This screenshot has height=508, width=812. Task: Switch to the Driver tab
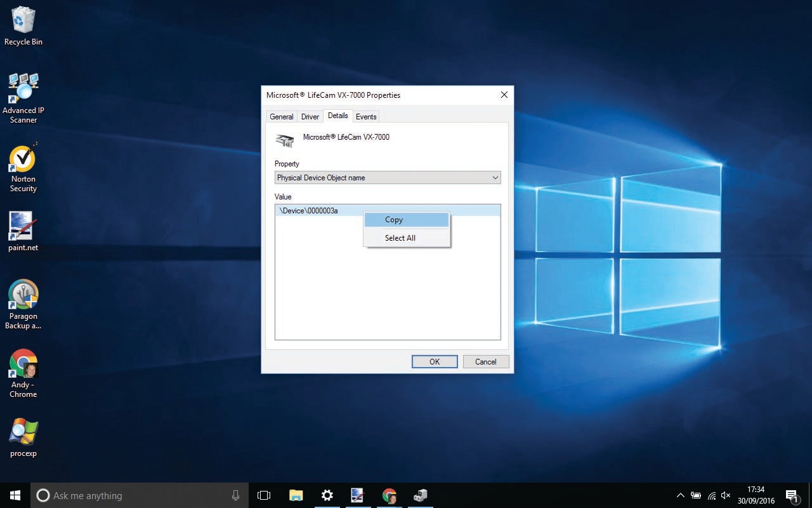[310, 117]
